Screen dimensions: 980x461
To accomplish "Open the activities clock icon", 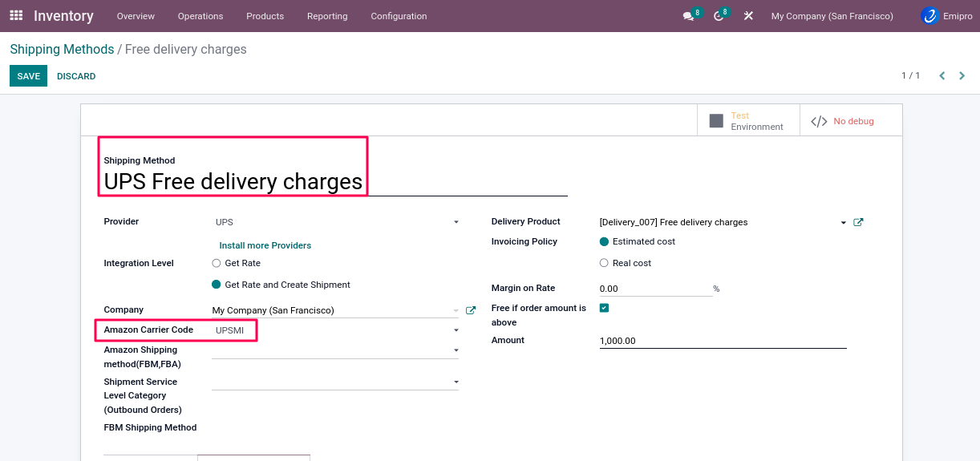I will pyautogui.click(x=719, y=16).
